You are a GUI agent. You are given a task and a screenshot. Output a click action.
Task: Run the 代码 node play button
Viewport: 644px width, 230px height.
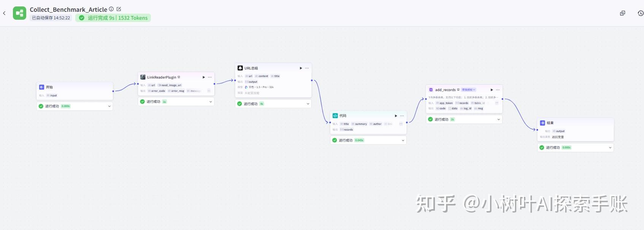396,116
